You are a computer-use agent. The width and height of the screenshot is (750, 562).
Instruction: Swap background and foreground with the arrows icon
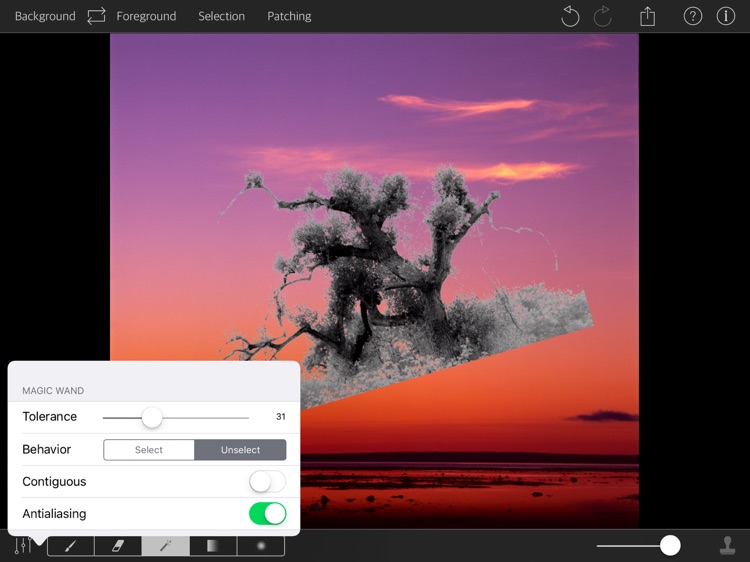(96, 16)
